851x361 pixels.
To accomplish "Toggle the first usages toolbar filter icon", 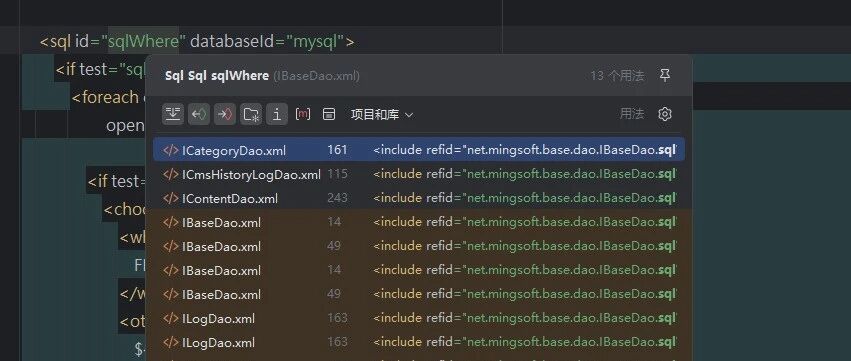I will 173,114.
